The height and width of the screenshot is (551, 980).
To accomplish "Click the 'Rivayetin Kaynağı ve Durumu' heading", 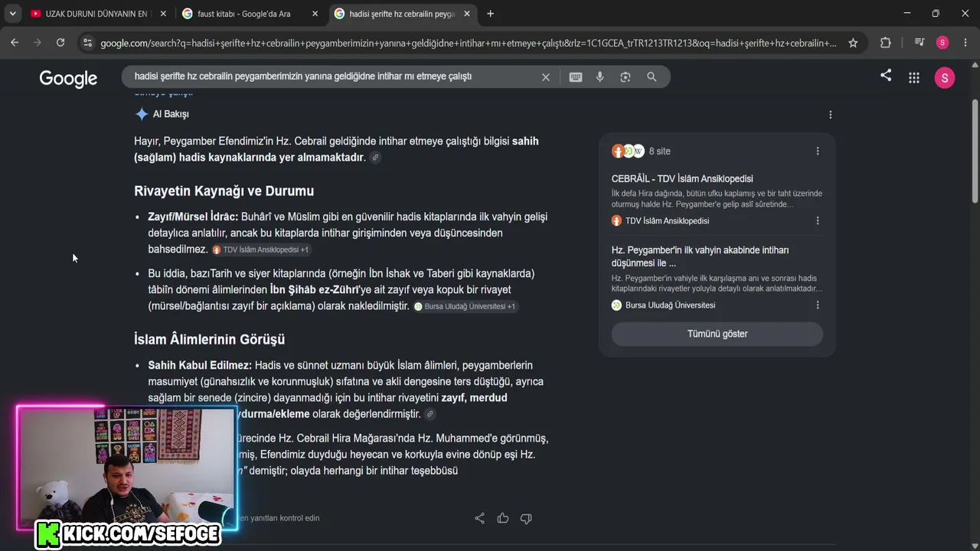I will point(224,191).
